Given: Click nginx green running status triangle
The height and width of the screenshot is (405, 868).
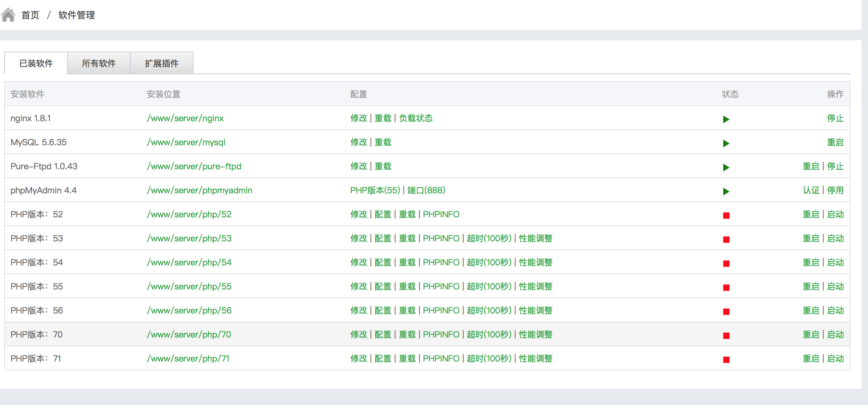Looking at the screenshot, I should 726,119.
